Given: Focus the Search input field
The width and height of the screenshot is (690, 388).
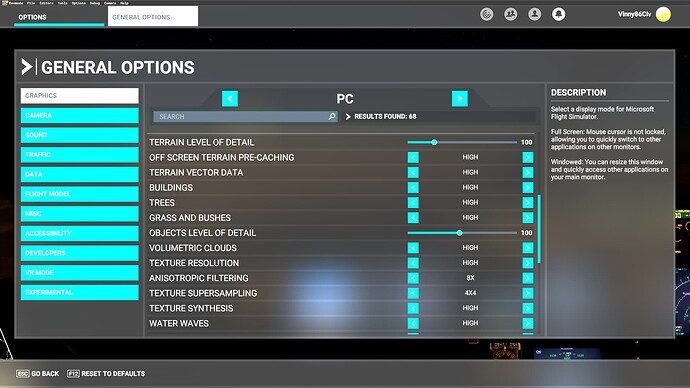Looking at the screenshot, I should (245, 117).
